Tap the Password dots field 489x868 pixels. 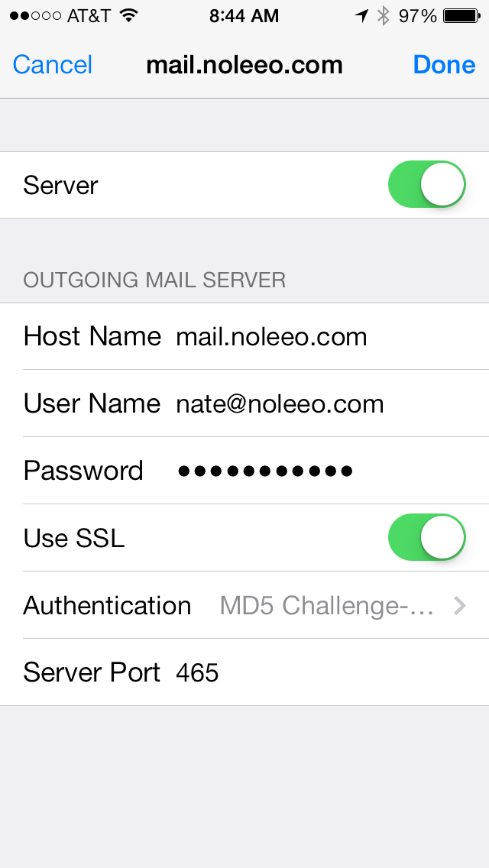pos(244,471)
